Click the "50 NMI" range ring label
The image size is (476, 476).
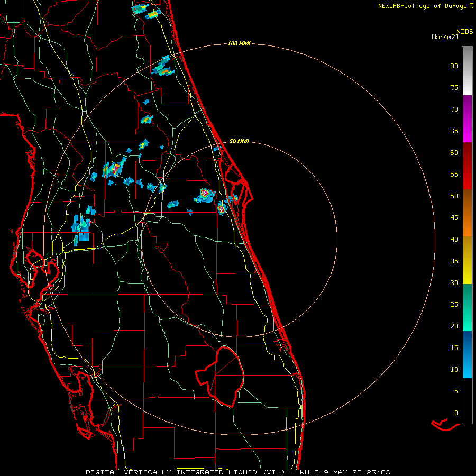coord(239,141)
